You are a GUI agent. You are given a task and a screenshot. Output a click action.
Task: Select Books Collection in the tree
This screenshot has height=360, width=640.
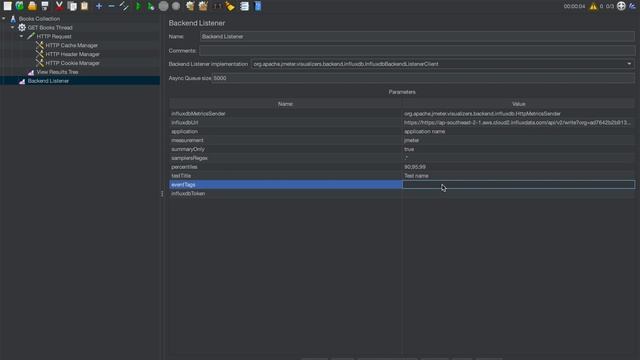[39, 19]
